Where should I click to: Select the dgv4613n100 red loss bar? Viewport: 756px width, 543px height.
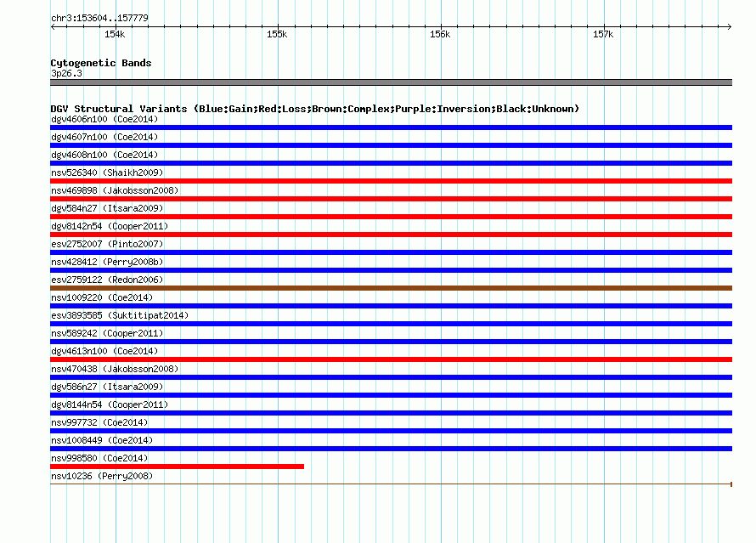(x=391, y=359)
